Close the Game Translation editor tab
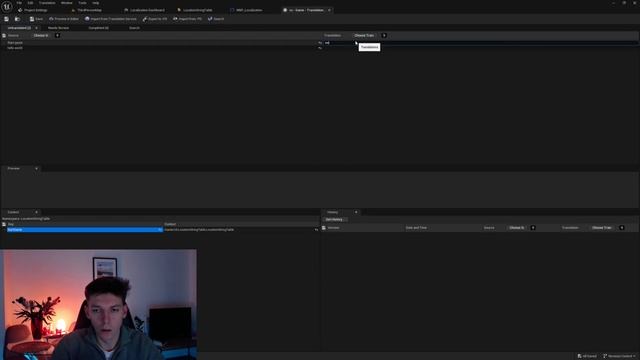This screenshot has height=360, width=640. [x=329, y=10]
